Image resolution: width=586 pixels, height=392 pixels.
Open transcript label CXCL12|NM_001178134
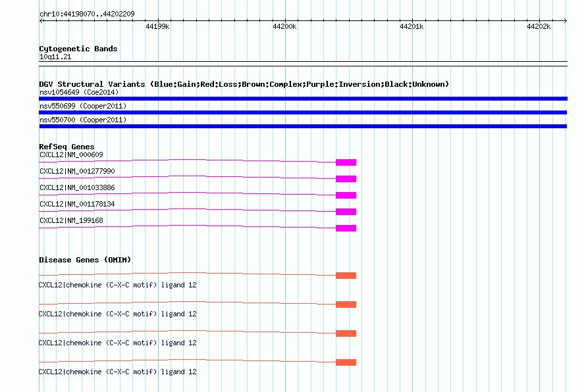point(77,204)
